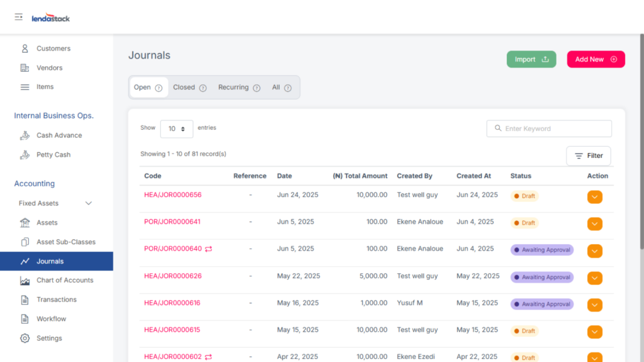Select Transactions in the sidebar

[57, 300]
